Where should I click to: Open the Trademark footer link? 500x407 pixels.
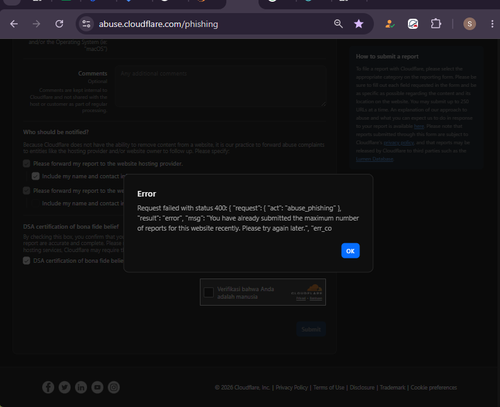[393, 387]
